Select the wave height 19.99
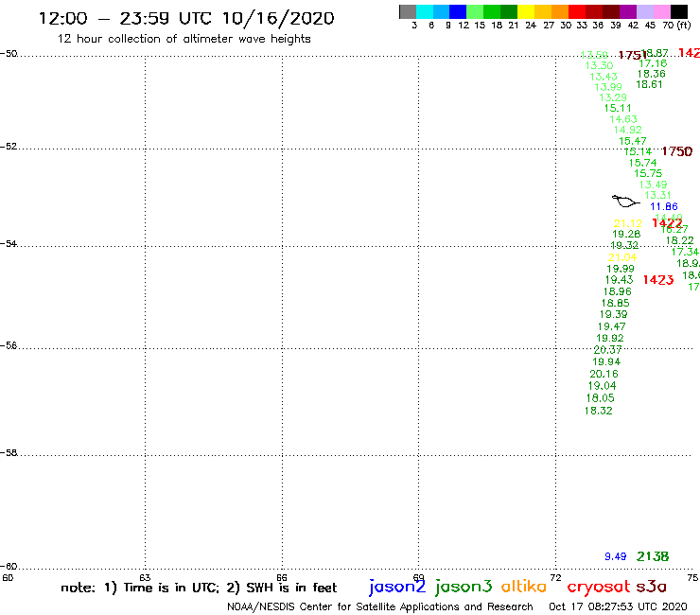 tap(621, 269)
